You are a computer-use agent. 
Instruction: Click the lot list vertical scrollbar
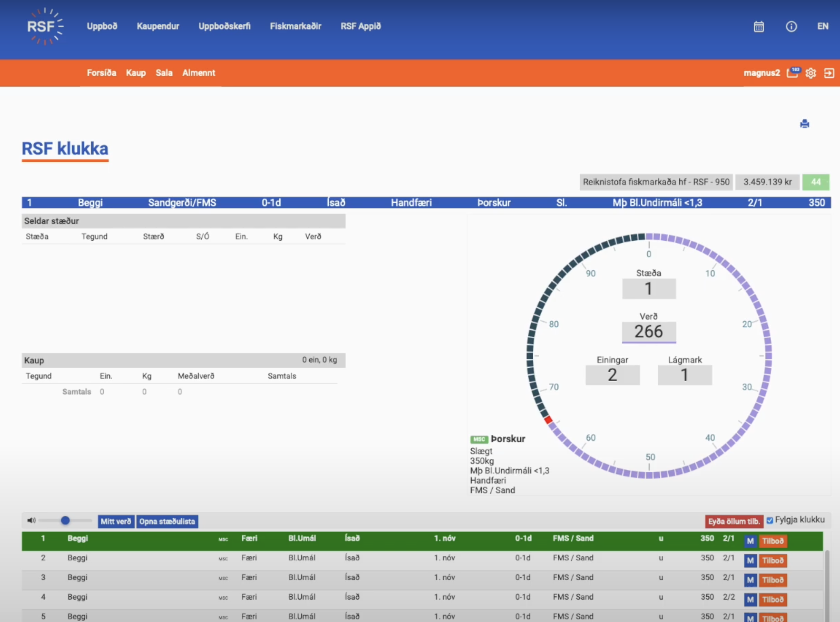pos(827,586)
